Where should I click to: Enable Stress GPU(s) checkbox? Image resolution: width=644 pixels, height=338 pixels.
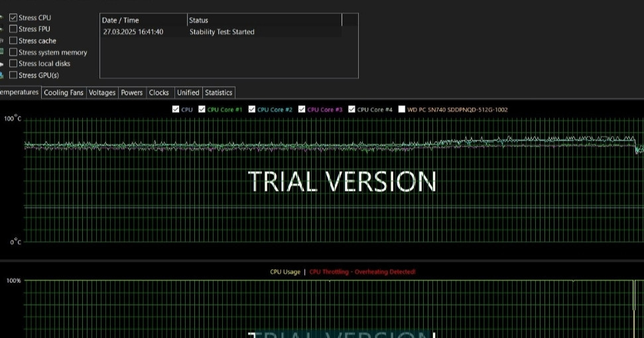tap(13, 75)
